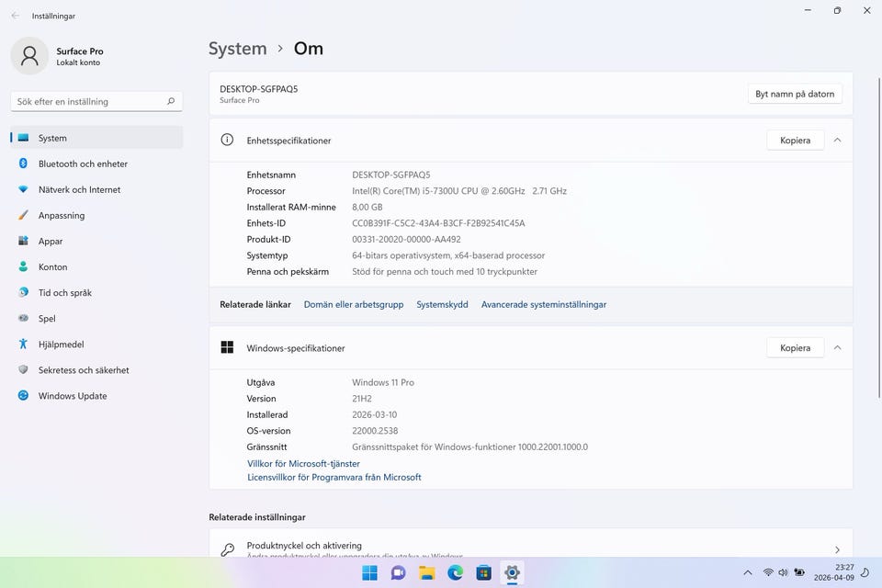
Task: Click the Windows Update icon in sidebar
Action: pyautogui.click(x=23, y=396)
